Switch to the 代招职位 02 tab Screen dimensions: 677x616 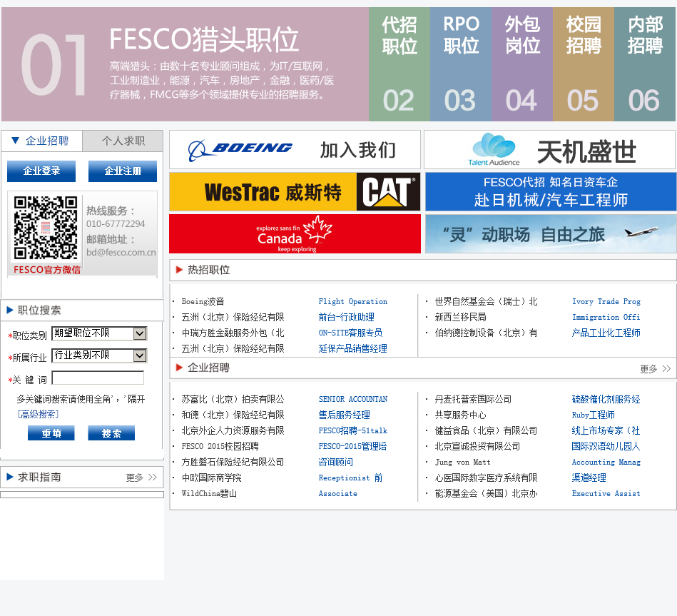point(399,64)
